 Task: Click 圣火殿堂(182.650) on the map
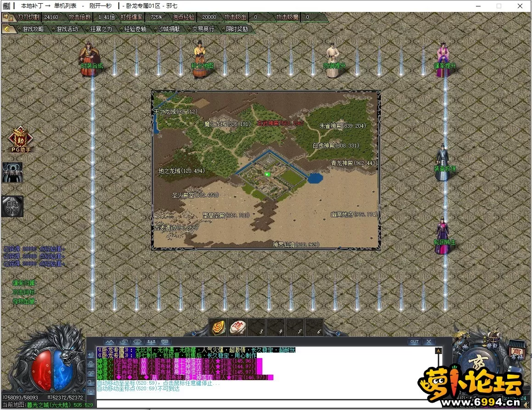tap(195, 195)
